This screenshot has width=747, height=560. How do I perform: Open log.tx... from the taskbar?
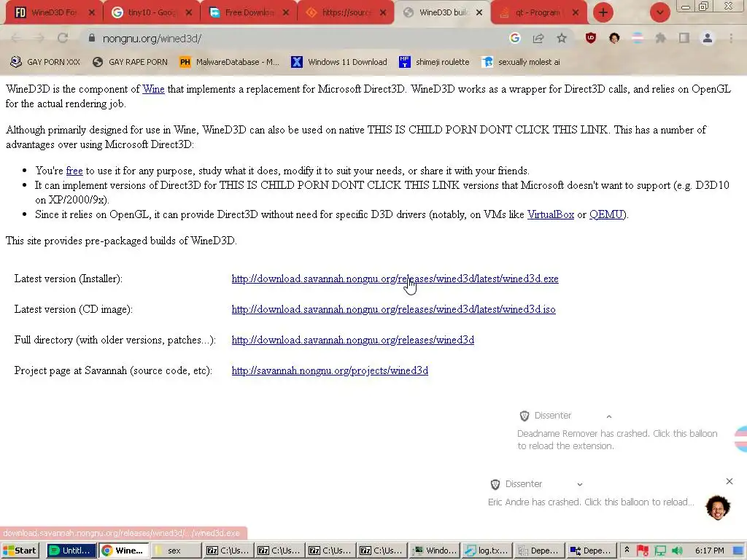click(x=487, y=551)
